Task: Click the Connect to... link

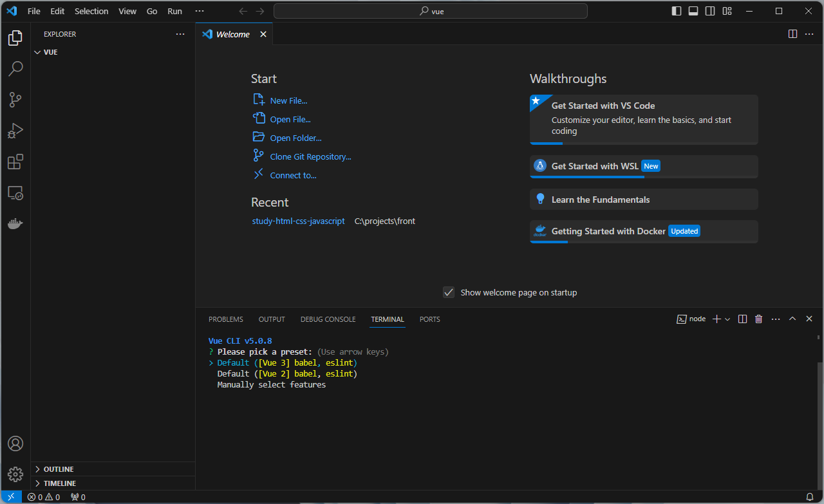Action: (x=293, y=176)
